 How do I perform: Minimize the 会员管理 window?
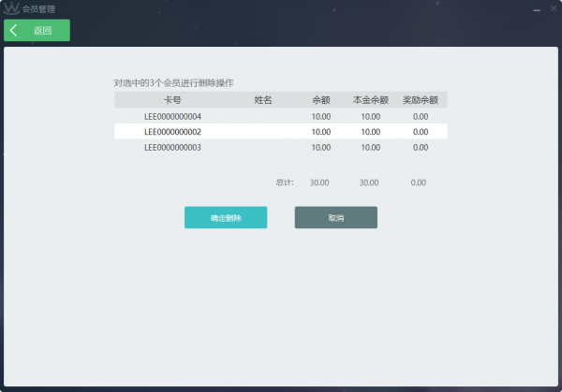[537, 9]
